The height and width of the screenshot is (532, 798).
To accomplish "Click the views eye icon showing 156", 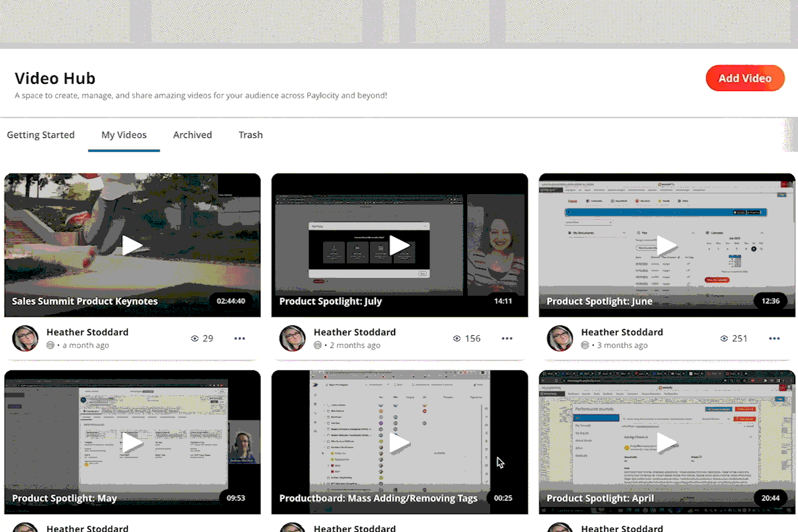I will click(x=457, y=339).
